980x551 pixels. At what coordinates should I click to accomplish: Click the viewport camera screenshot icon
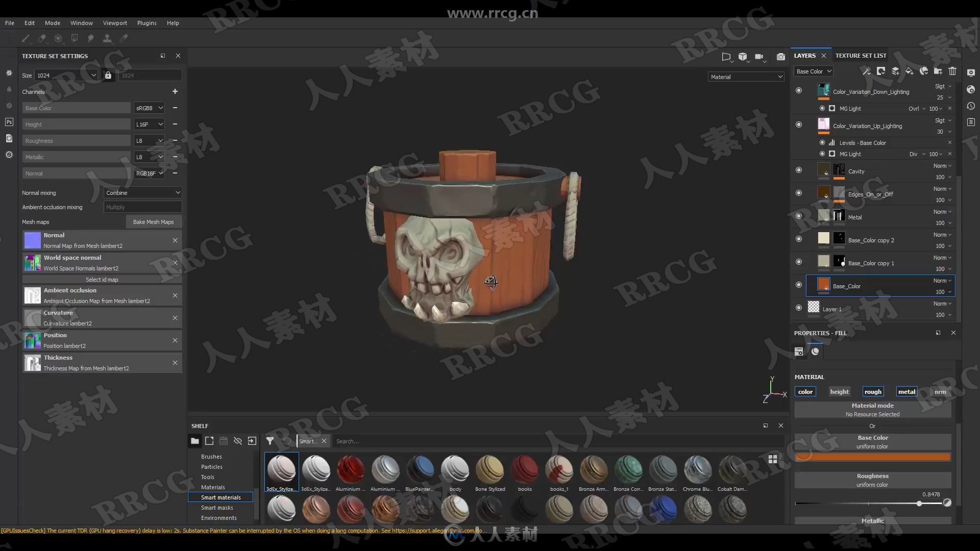tap(781, 57)
